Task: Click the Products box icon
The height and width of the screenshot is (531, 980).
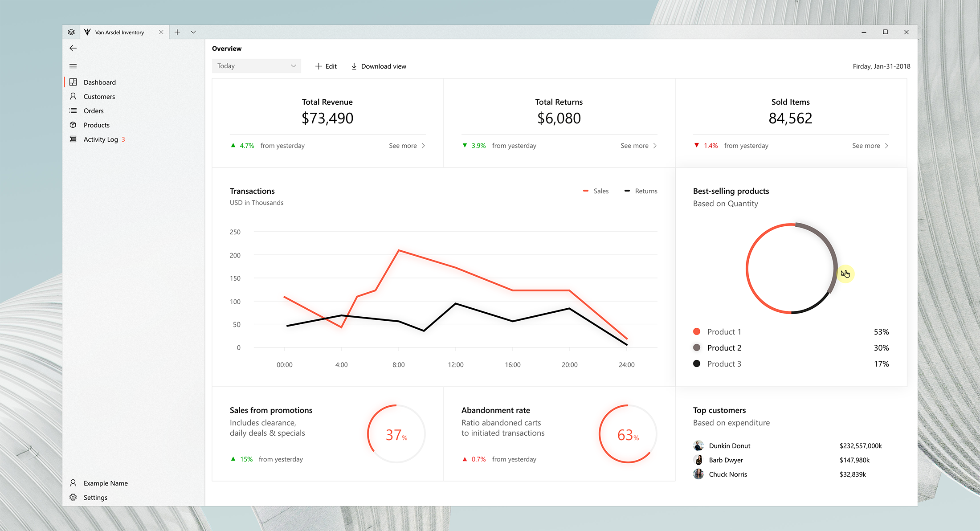Action: point(73,125)
